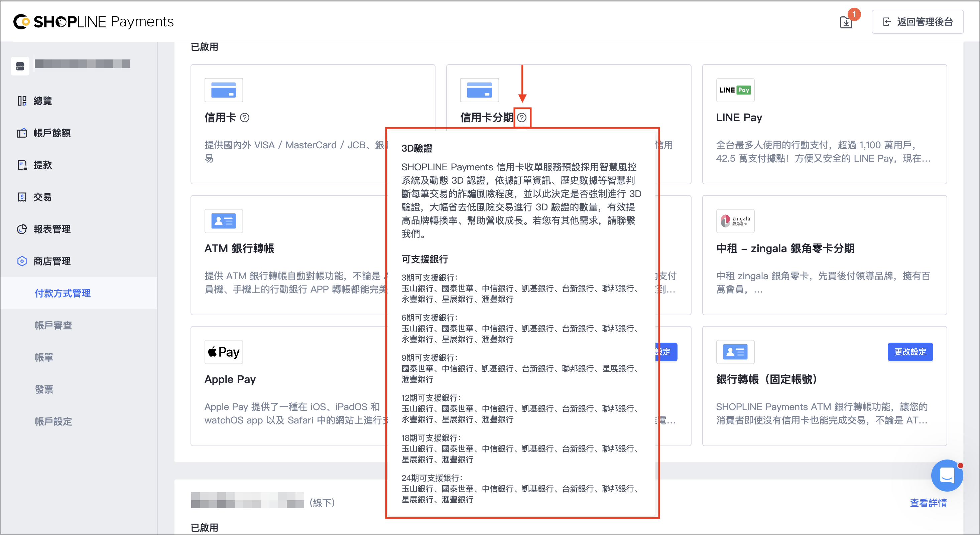Click the 中租 – zingala 銀角零卡分期 title
980x535 pixels.
pos(785,249)
